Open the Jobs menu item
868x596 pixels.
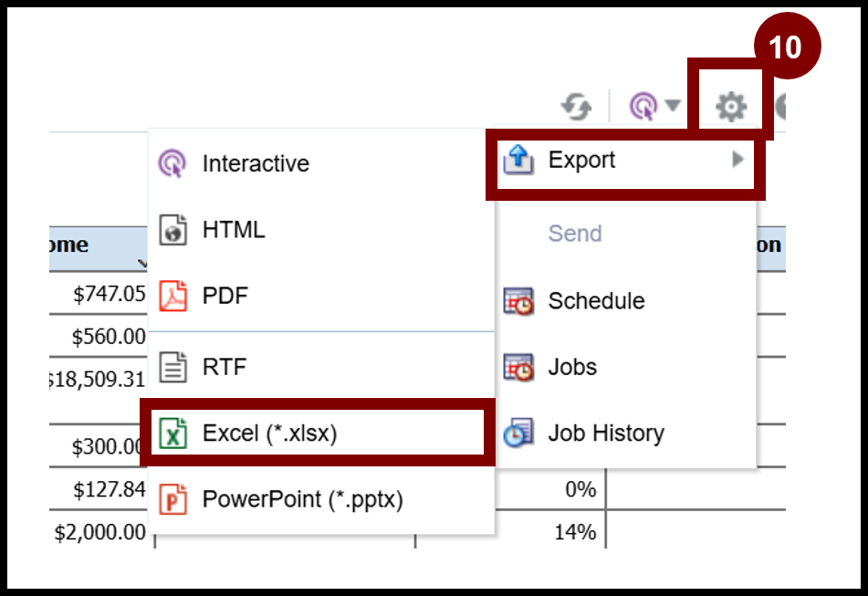pos(572,368)
